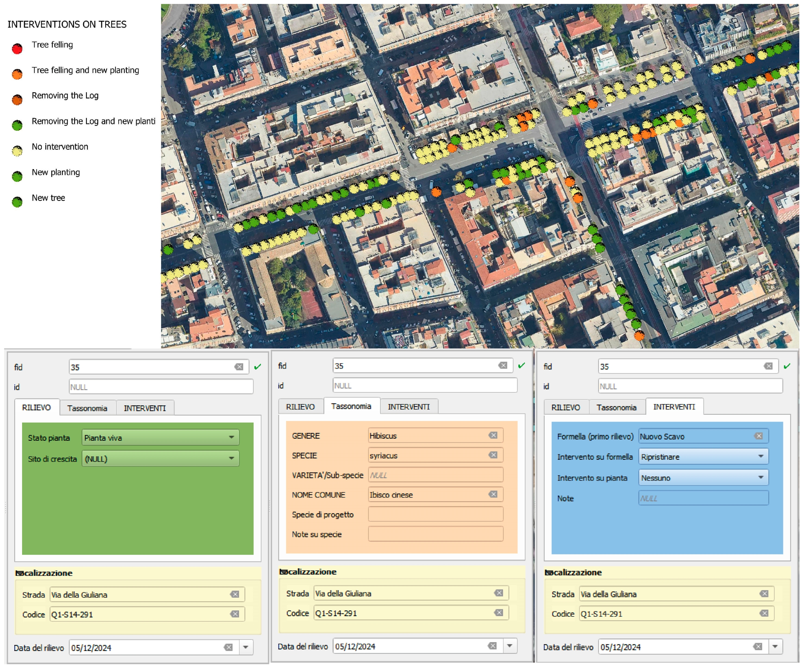807x672 pixels.
Task: Clear the GENERE field showing Hibiscus
Action: click(x=493, y=436)
